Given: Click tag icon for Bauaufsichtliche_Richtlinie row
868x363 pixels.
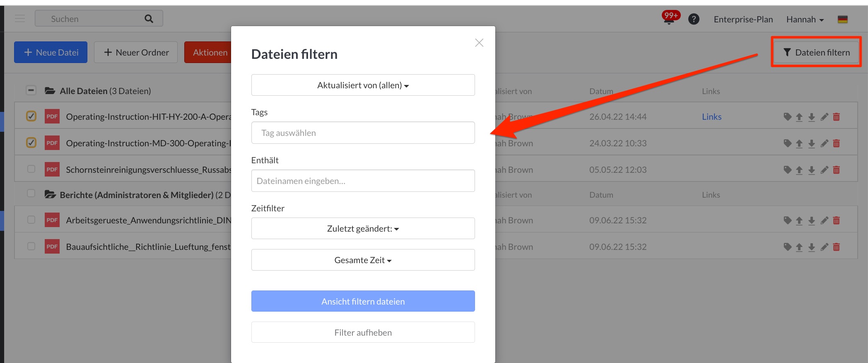Looking at the screenshot, I should (787, 247).
